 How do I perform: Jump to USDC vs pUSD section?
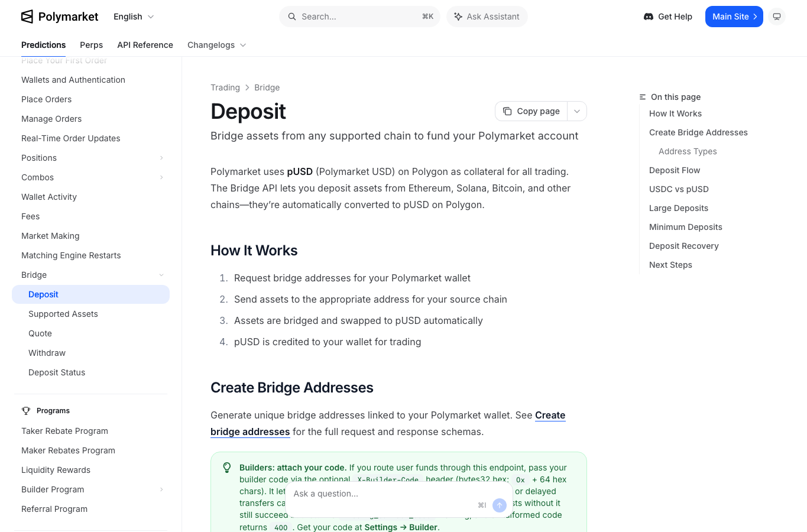coord(679,189)
